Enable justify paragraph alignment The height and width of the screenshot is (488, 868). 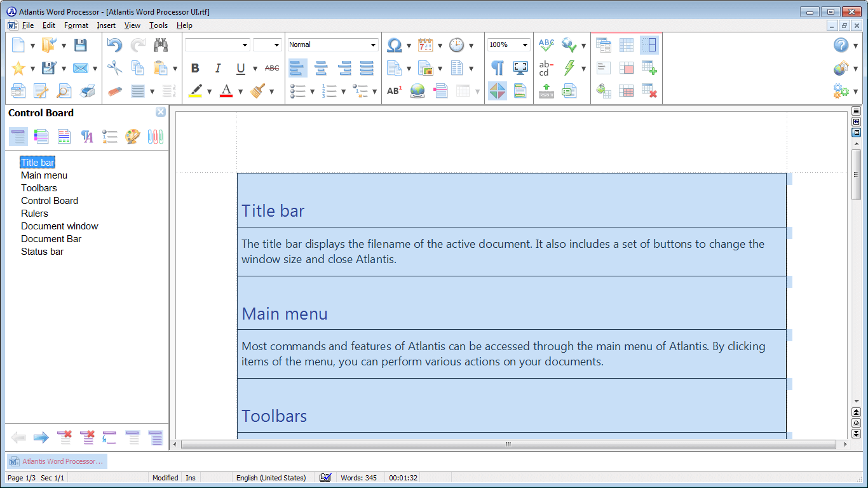click(367, 68)
